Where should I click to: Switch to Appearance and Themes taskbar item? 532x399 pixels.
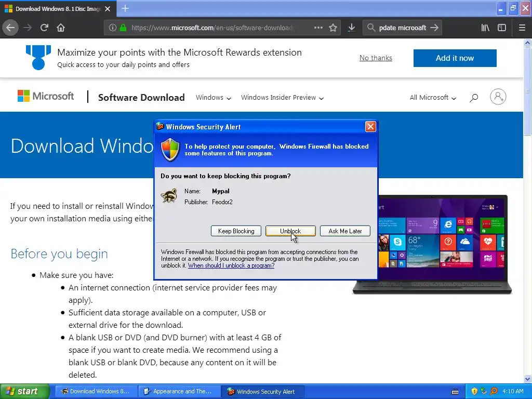tap(179, 391)
